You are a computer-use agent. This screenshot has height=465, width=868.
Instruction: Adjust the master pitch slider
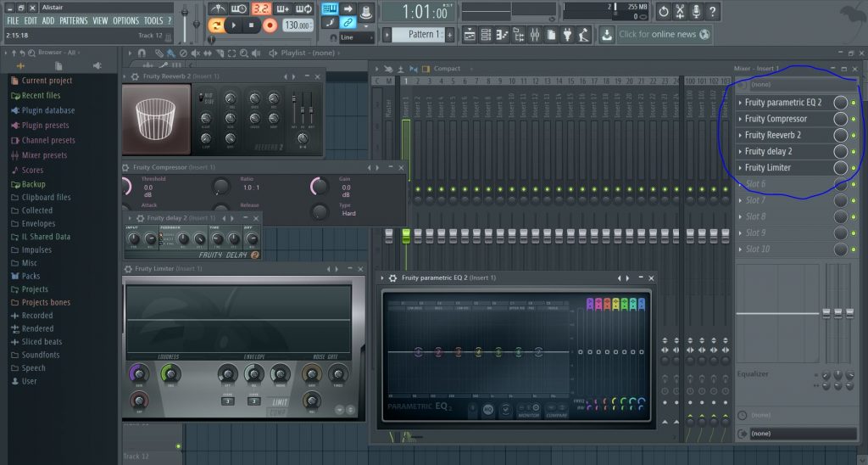tap(196, 22)
